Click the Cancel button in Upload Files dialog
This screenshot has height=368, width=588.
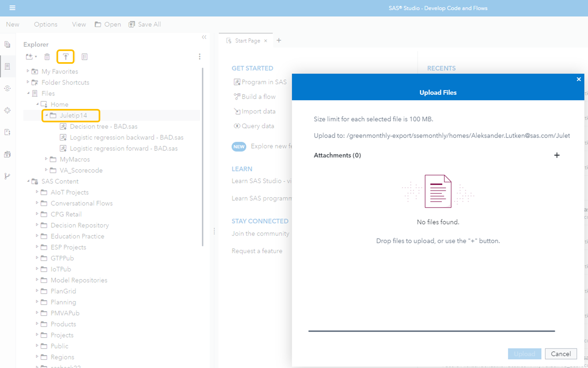(561, 354)
